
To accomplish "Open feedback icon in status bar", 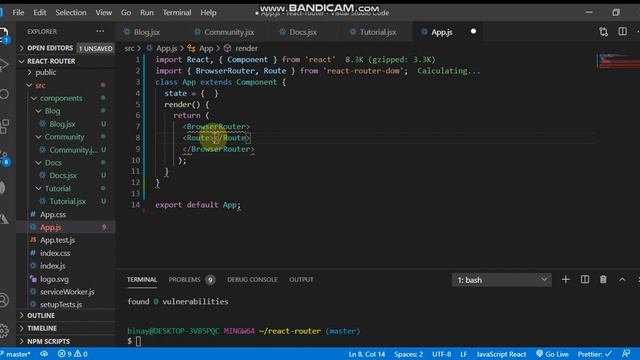I will [626, 354].
